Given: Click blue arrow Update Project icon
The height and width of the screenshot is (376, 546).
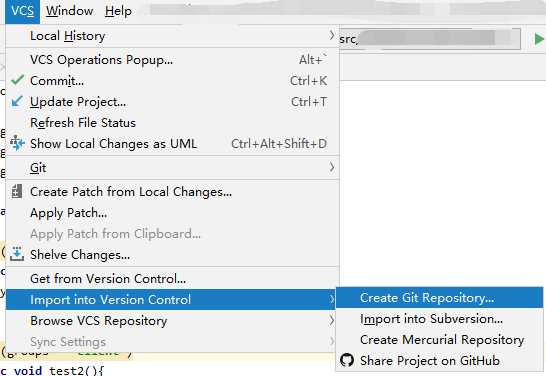Looking at the screenshot, I should coord(17,101).
